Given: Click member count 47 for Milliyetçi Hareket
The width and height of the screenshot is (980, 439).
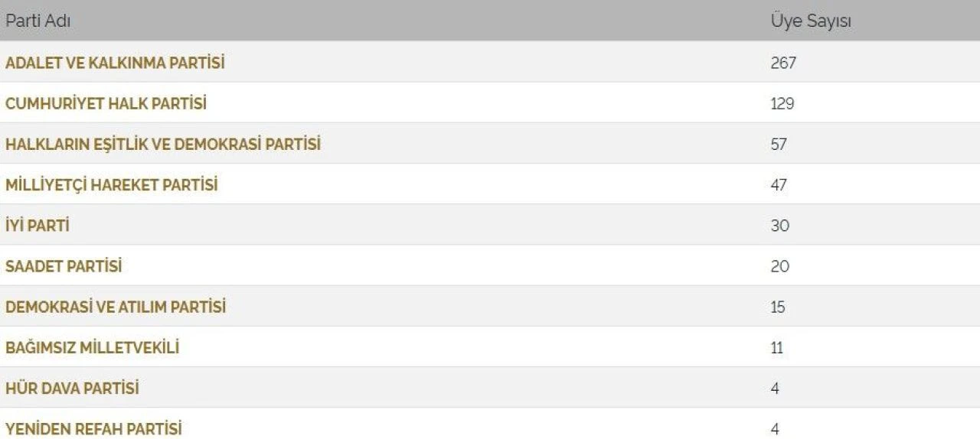Looking at the screenshot, I should click(x=779, y=185).
